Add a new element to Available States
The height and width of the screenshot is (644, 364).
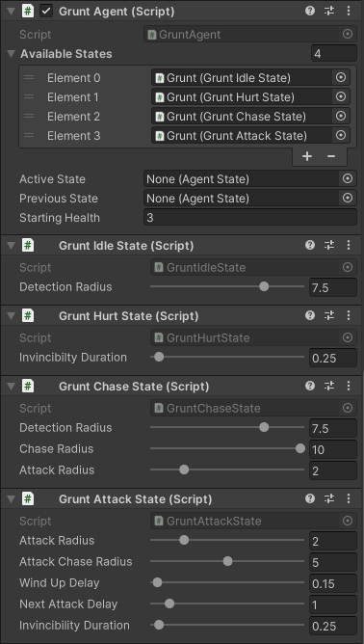(x=307, y=156)
